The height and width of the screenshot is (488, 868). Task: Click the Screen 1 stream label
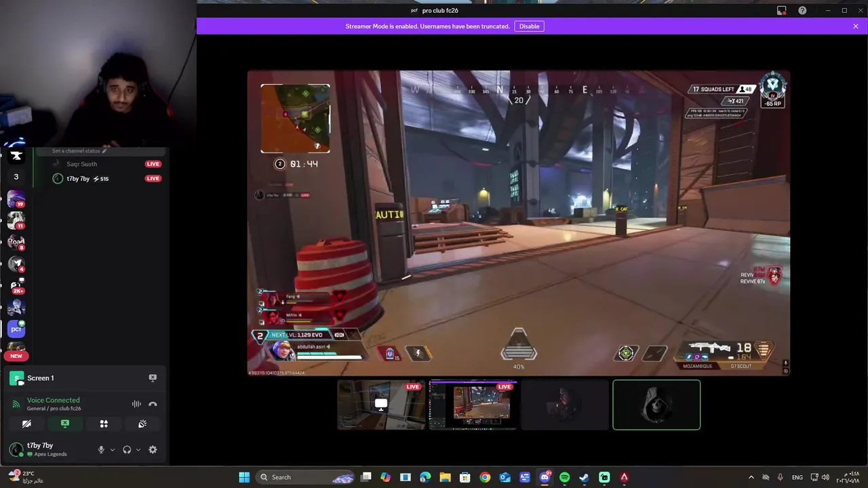tap(40, 378)
